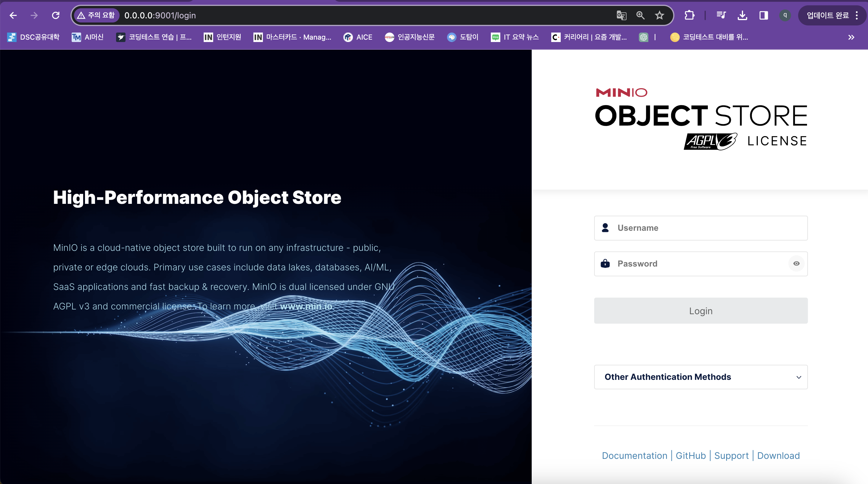Visit the www.min.io link
This screenshot has height=484, width=868.
click(x=306, y=306)
